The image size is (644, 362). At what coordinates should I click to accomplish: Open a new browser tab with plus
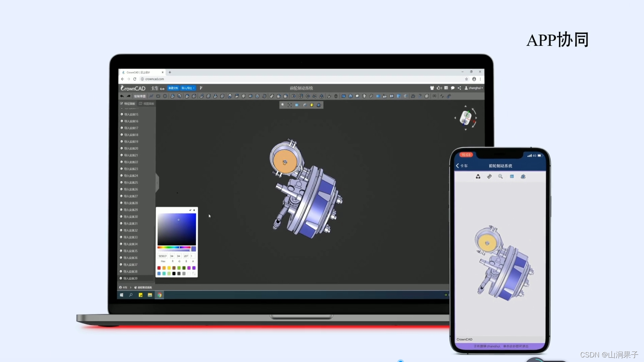tap(170, 72)
